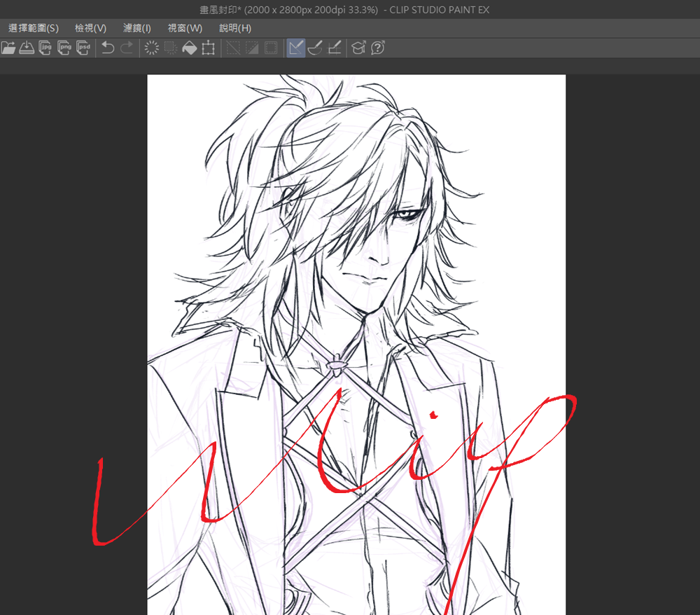
Task: Activate the Scale/Rotate transform icon
Action: (209, 48)
